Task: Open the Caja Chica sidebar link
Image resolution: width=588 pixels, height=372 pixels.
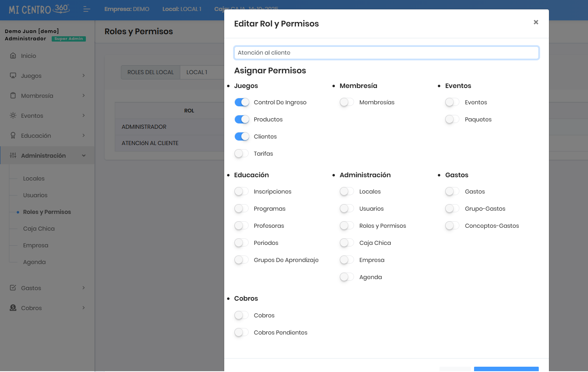Action: [39, 229]
